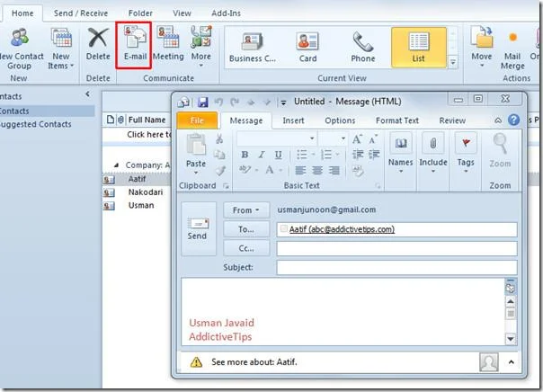The image size is (543, 392).
Task: Click Grow Font icon
Action: pos(357,139)
